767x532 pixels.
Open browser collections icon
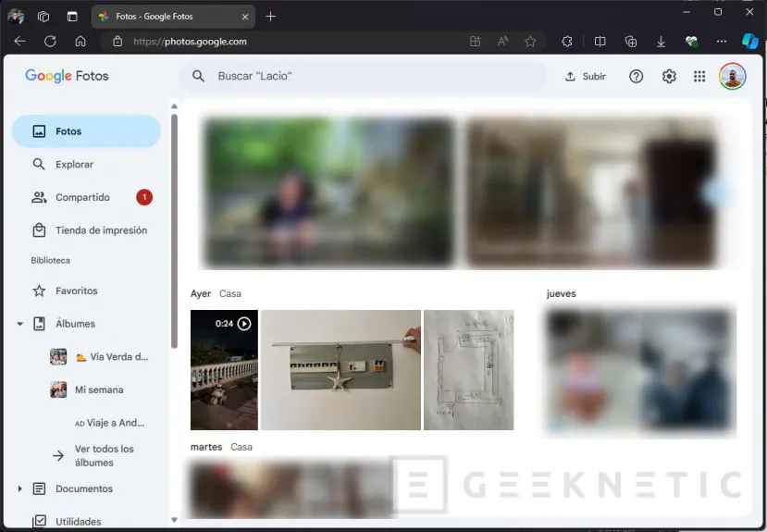pos(631,42)
